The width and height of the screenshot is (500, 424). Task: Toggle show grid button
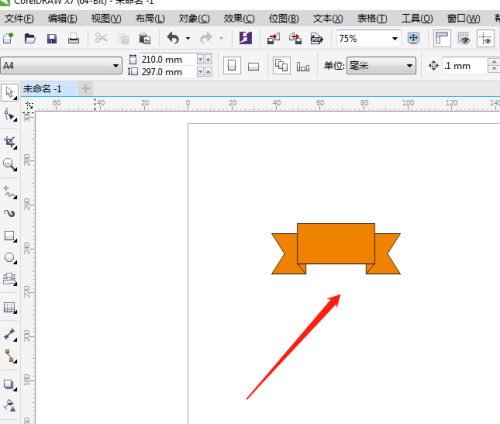pos(463,38)
